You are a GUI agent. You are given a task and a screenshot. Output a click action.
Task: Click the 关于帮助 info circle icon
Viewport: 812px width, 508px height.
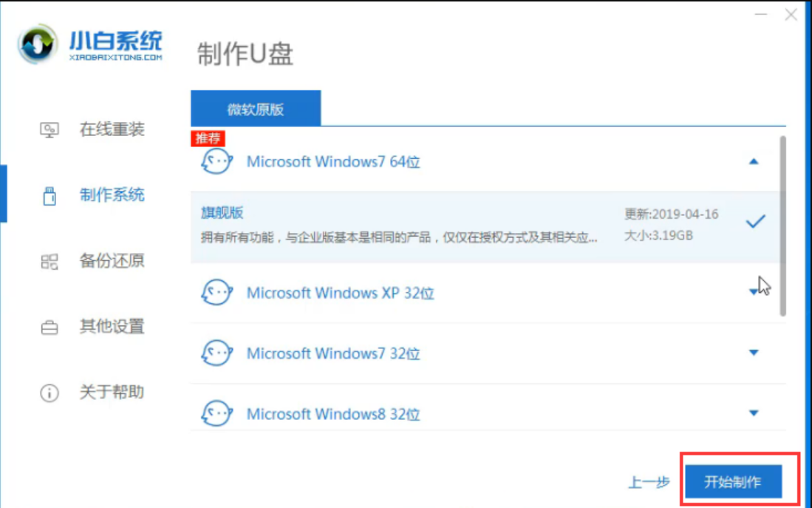[x=50, y=393]
